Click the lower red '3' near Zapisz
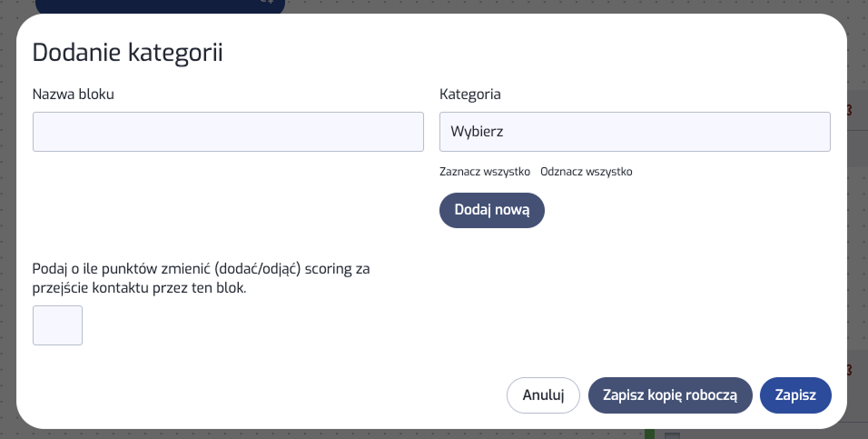This screenshot has width=868, height=439. [849, 371]
